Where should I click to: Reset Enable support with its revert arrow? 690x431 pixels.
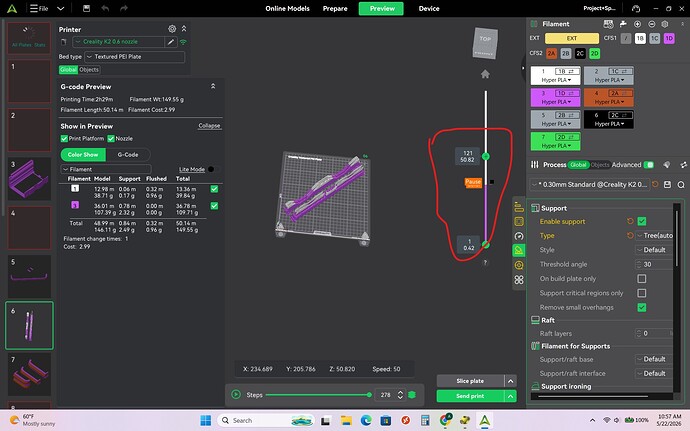630,221
